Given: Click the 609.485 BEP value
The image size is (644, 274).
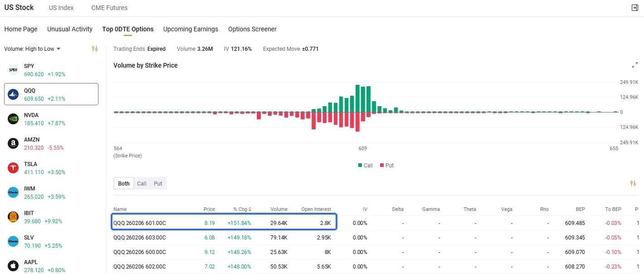Looking at the screenshot, I should pos(575,223).
